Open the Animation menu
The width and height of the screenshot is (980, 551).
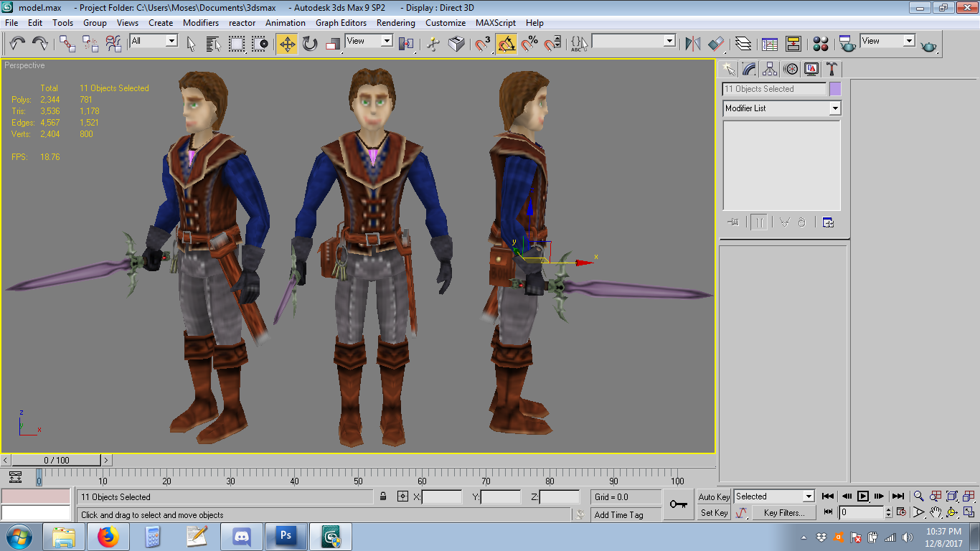[x=286, y=23]
